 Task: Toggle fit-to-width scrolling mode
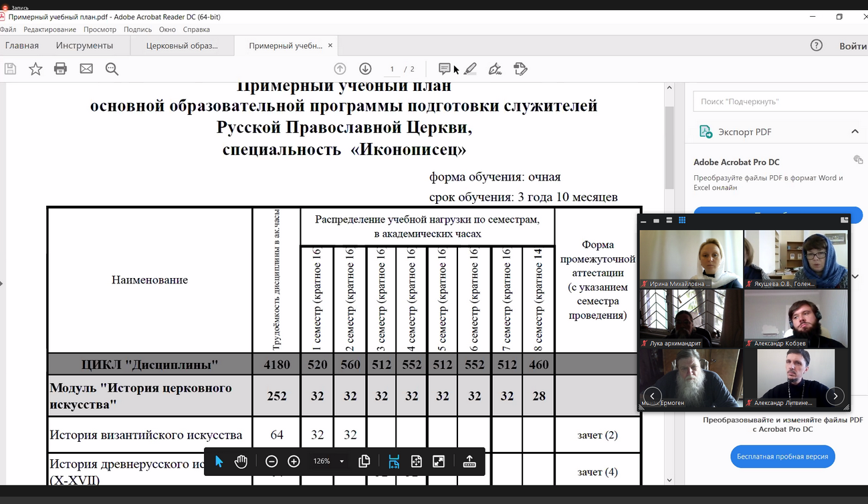(394, 461)
